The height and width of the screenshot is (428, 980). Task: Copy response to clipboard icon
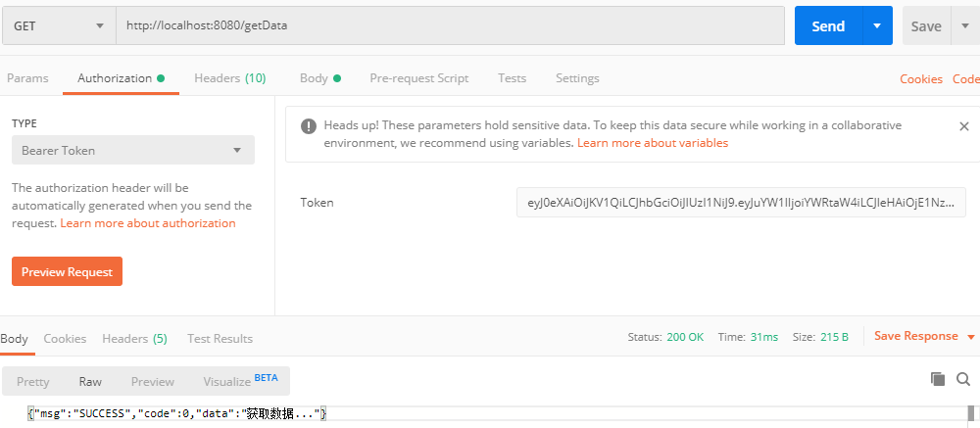[x=938, y=379]
